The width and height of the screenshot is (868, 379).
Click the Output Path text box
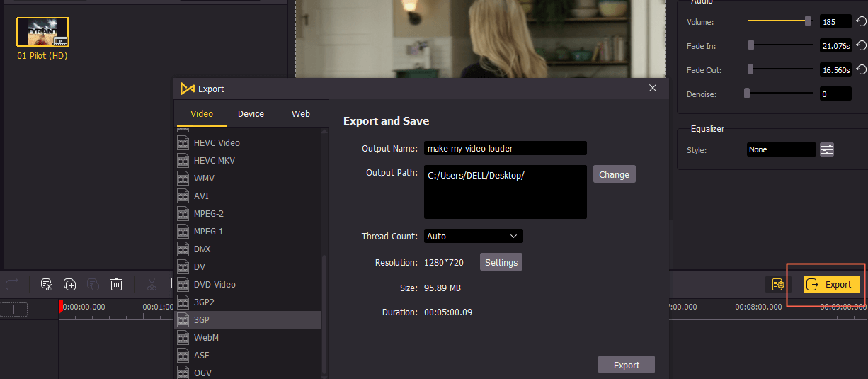[506, 192]
